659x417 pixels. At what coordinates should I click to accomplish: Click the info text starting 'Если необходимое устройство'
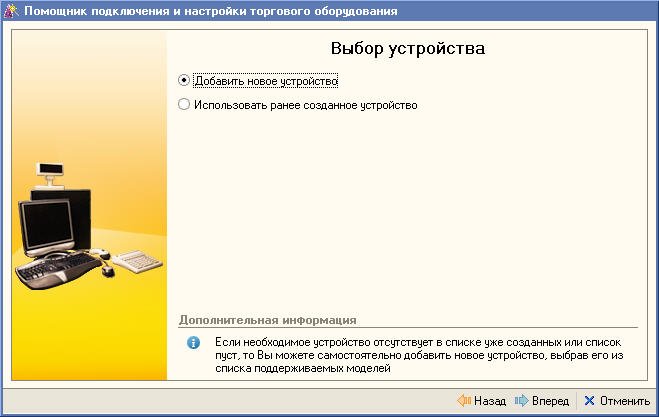tap(419, 355)
